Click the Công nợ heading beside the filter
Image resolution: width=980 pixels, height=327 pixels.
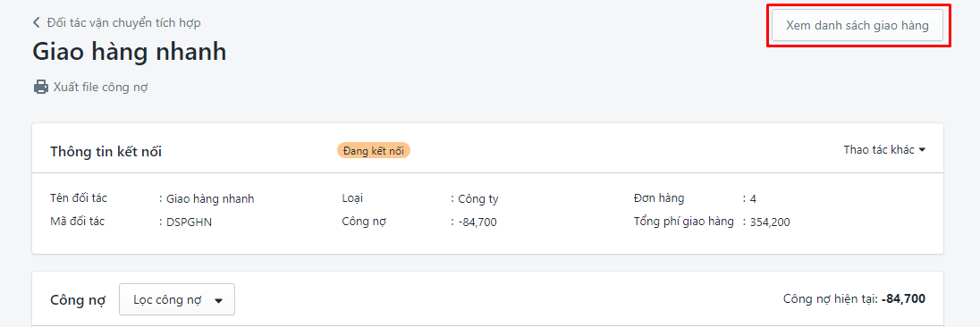tap(78, 300)
